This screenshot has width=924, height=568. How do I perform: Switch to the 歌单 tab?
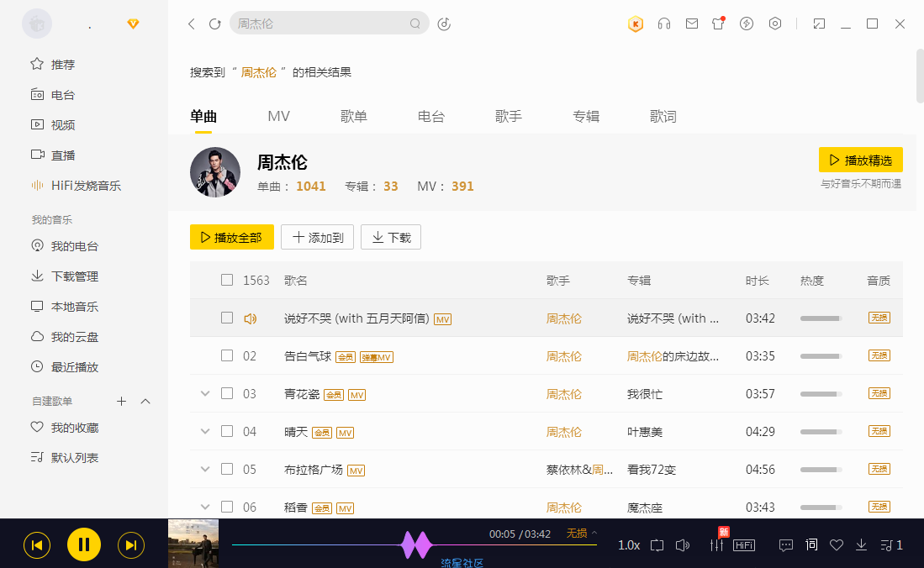point(354,116)
